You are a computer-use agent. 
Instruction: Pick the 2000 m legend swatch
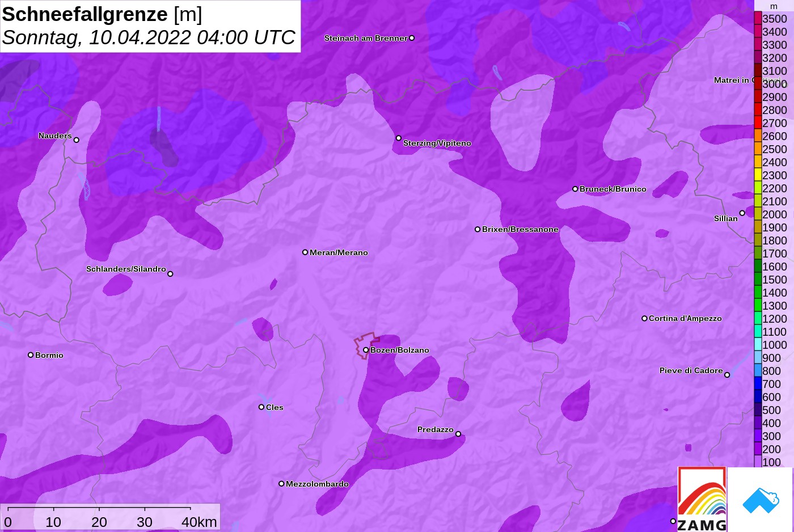[x=758, y=214]
